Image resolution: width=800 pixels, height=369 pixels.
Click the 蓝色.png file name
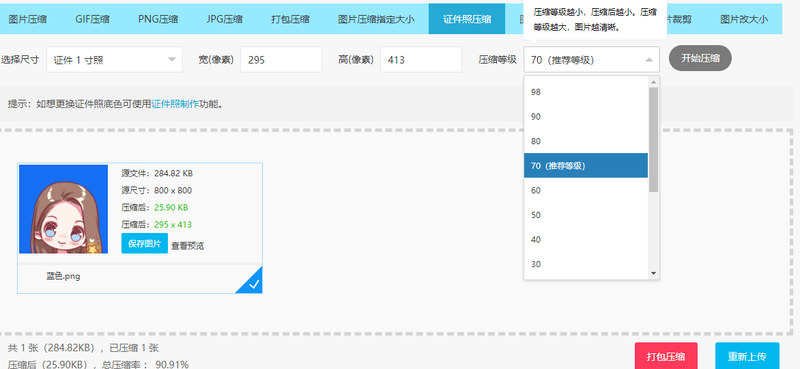point(63,277)
